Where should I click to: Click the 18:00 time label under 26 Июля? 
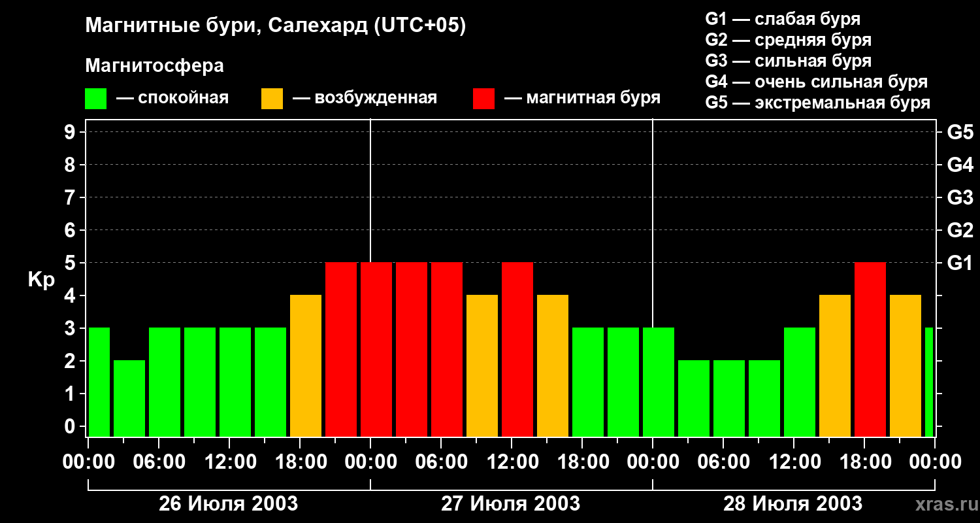click(301, 462)
